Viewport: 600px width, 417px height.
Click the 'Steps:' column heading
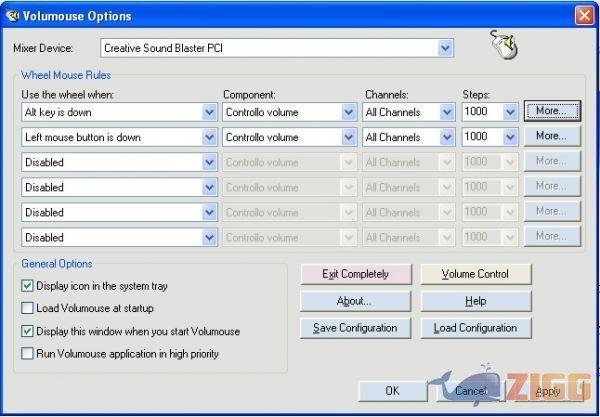[476, 94]
